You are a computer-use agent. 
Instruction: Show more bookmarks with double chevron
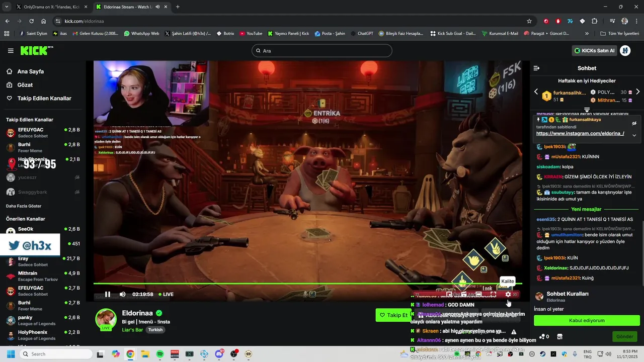[587, 34]
